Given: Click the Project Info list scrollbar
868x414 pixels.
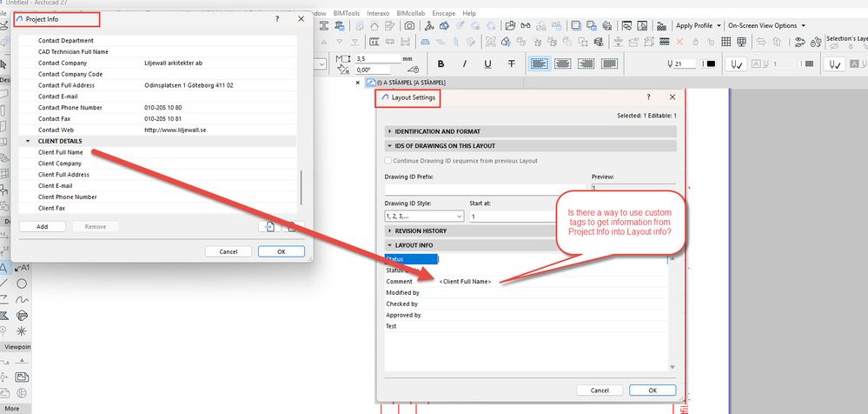Looking at the screenshot, I should [x=301, y=187].
